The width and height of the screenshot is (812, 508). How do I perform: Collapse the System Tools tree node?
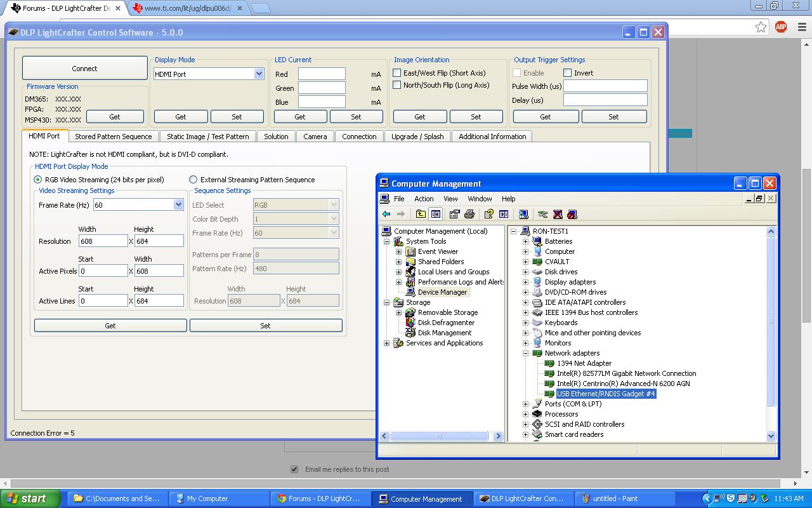click(386, 241)
